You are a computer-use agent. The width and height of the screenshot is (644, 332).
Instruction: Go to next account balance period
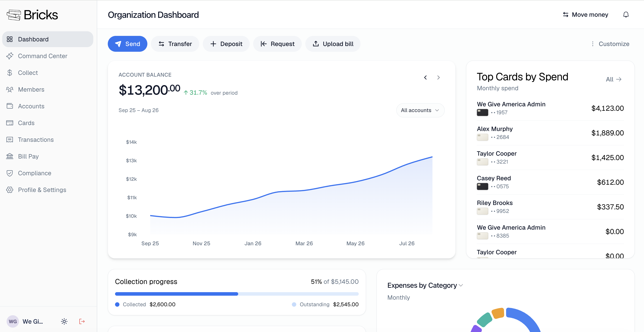[x=438, y=77]
